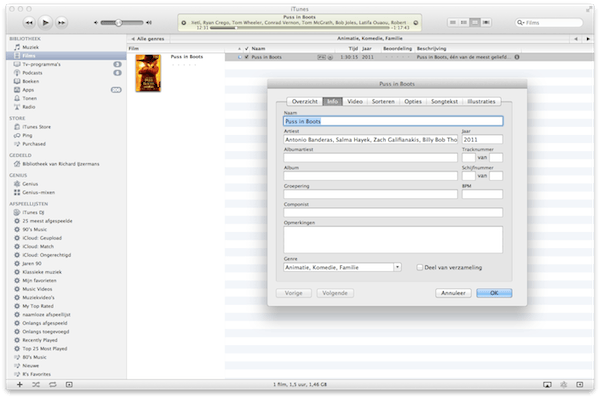
Task: Adjust the volume slider knob
Action: point(119,23)
